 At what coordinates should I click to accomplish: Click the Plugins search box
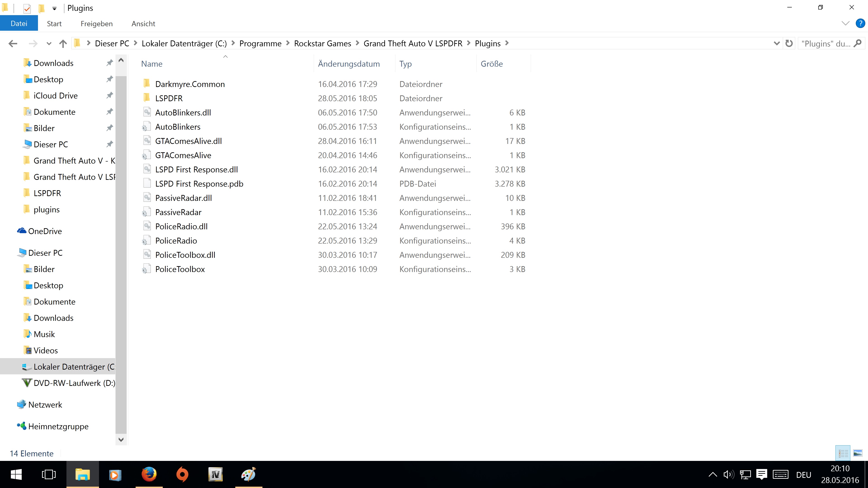point(826,43)
